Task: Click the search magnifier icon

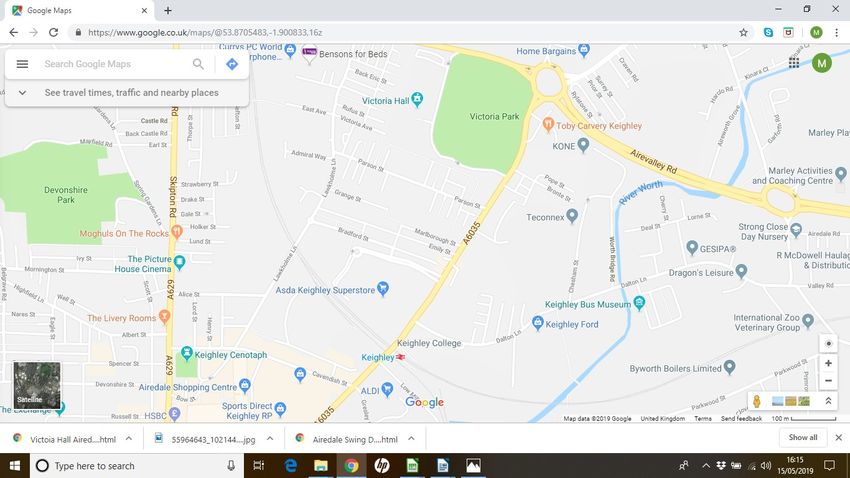Action: pyautogui.click(x=198, y=64)
